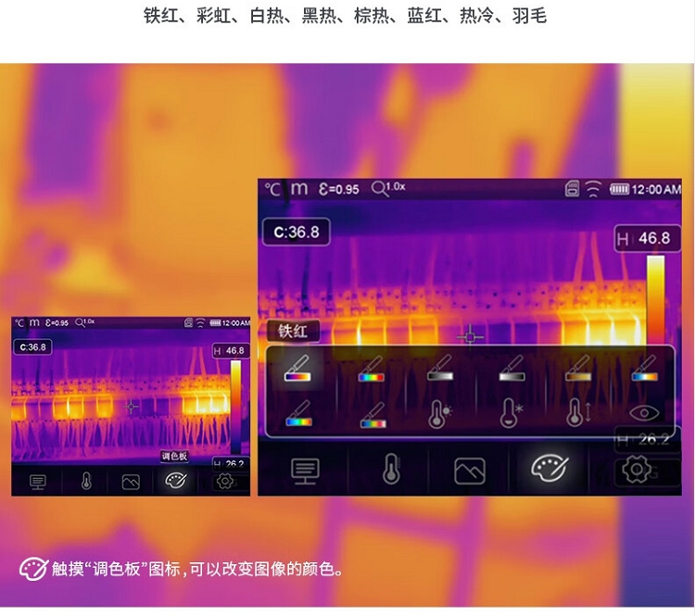Tap palette icon on small left screen
This screenshot has height=616, width=695.
(x=176, y=481)
